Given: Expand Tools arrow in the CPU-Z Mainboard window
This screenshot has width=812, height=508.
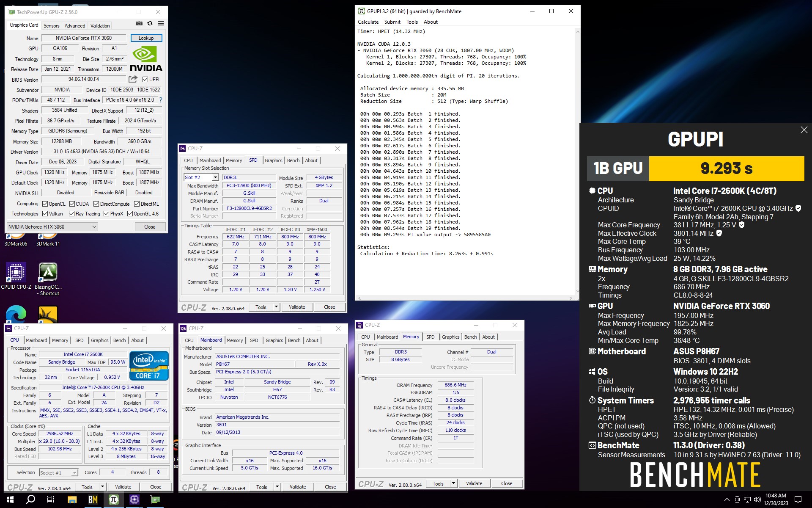Looking at the screenshot, I should tap(277, 487).
